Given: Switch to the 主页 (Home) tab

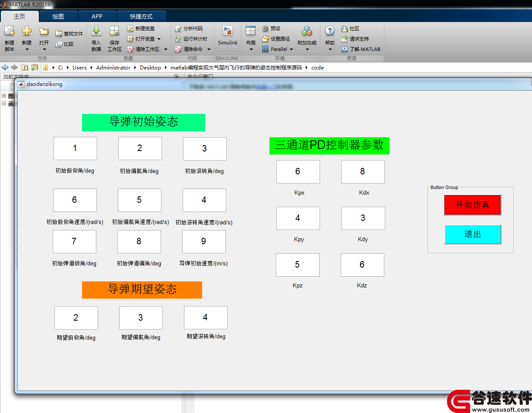Looking at the screenshot, I should [x=19, y=16].
